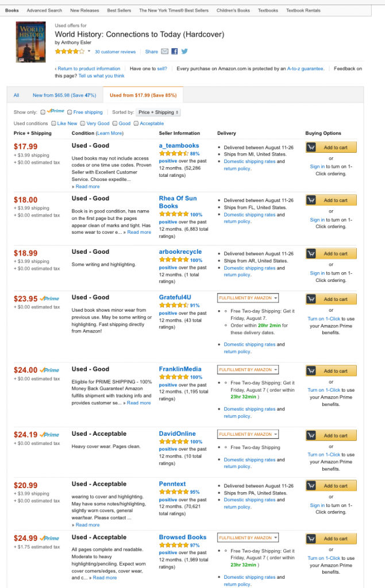
Task: Share the book listing via email icon
Action: pyautogui.click(x=164, y=52)
